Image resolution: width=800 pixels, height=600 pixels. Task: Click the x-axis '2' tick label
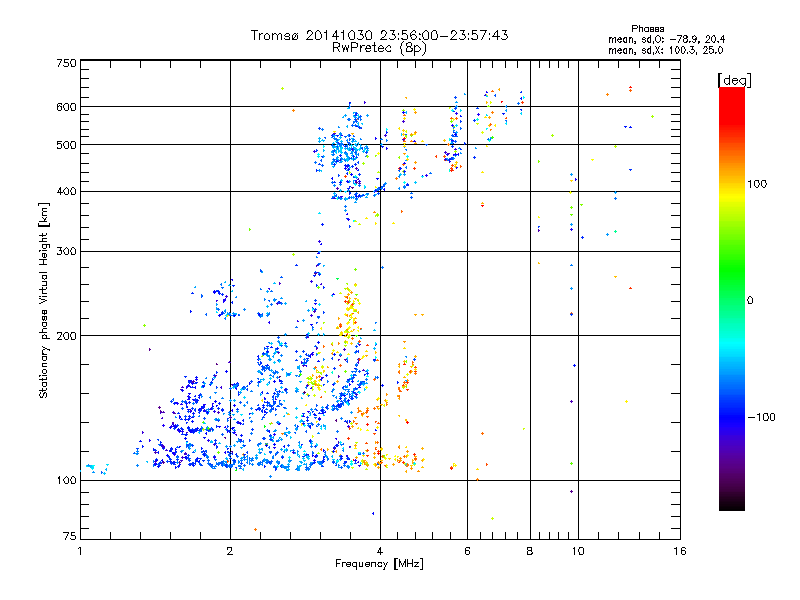tap(230, 551)
